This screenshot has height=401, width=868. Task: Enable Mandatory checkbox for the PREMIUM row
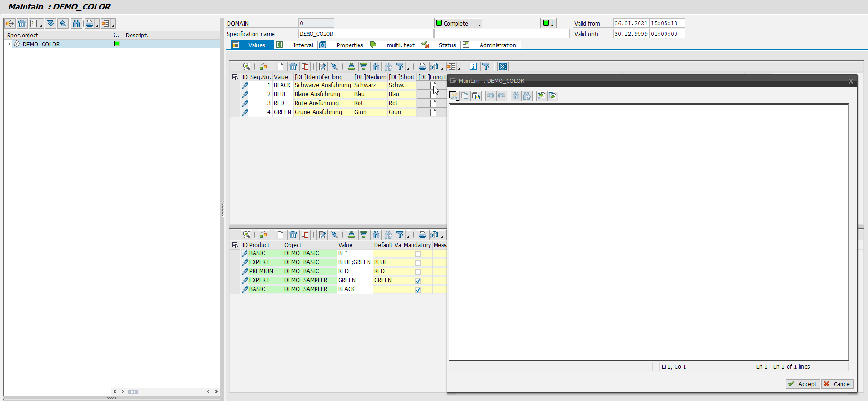coord(418,272)
